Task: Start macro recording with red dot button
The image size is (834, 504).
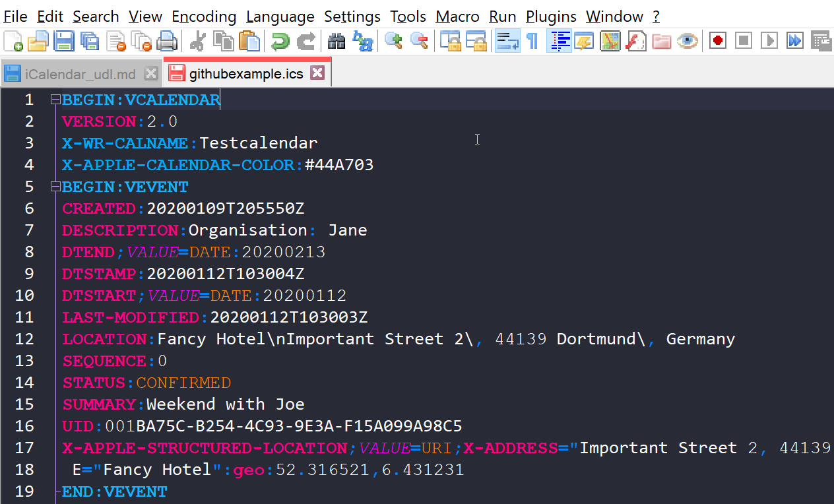Action: 718,42
